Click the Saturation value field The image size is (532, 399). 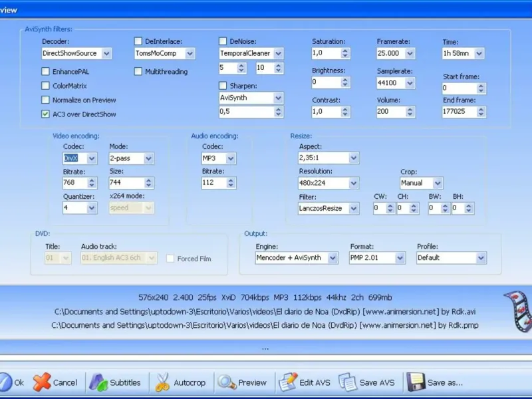pos(326,53)
